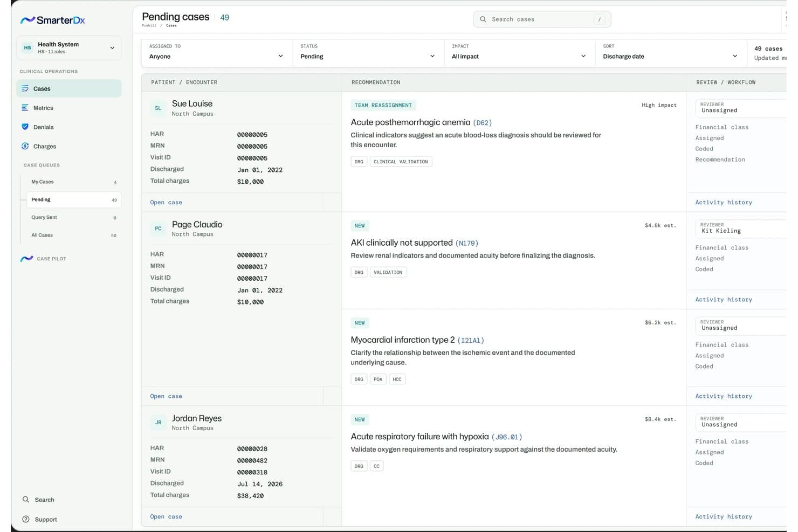Select Query Sent queue
Screen dimensions: 798x532
[74, 217]
